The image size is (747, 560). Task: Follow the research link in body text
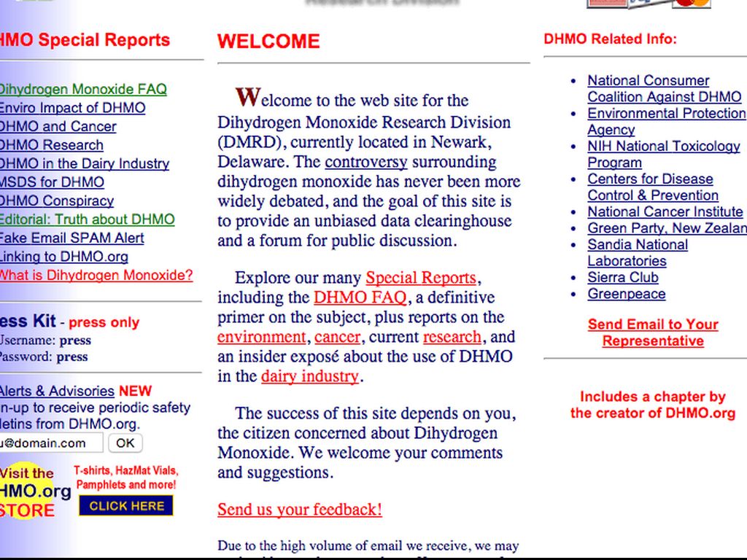452,337
